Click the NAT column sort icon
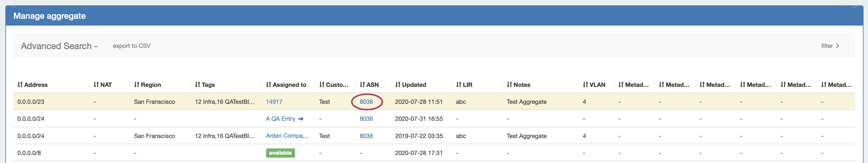This screenshot has height=163, width=868. [96, 85]
